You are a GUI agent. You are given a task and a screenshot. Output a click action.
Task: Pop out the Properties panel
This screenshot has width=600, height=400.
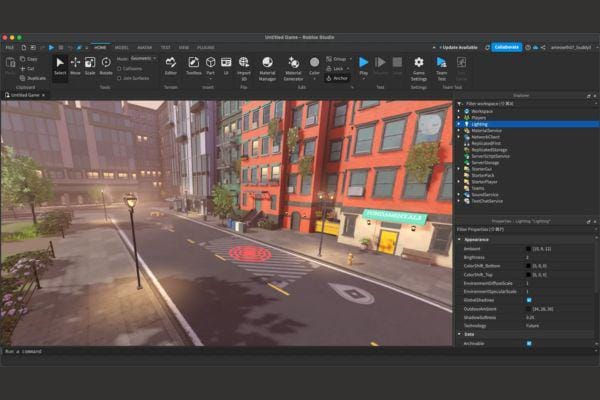(x=589, y=222)
